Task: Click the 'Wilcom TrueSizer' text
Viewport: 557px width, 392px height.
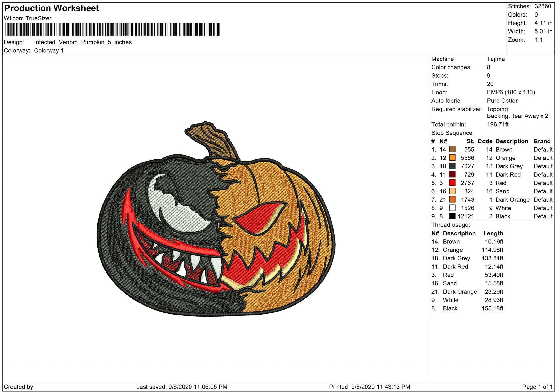Action: 28,18
